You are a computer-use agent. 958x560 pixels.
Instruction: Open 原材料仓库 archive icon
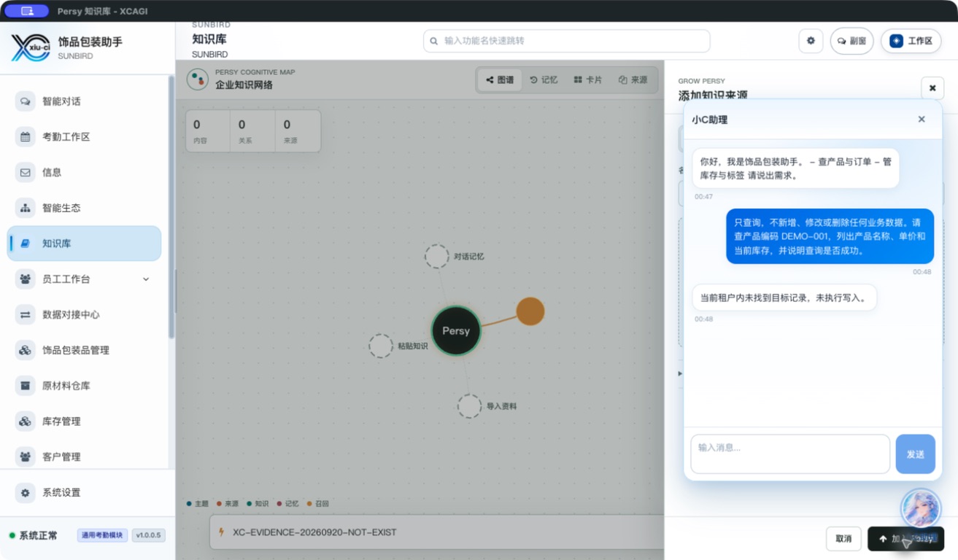pos(26,386)
